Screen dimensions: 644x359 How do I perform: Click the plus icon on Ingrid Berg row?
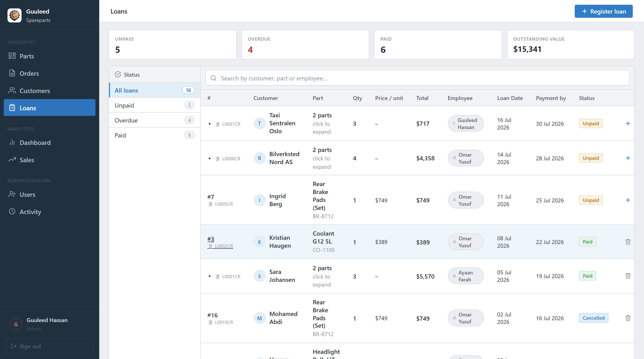tap(628, 200)
